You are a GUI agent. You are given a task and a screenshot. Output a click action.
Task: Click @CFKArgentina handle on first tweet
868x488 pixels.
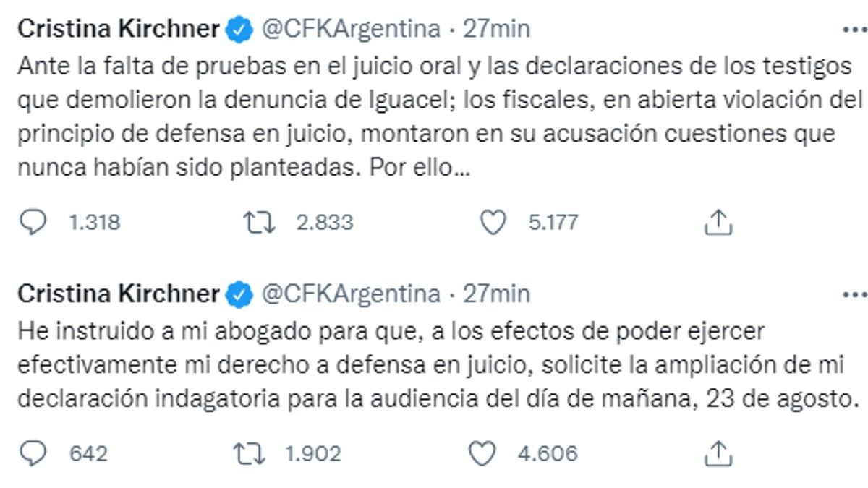point(349,29)
